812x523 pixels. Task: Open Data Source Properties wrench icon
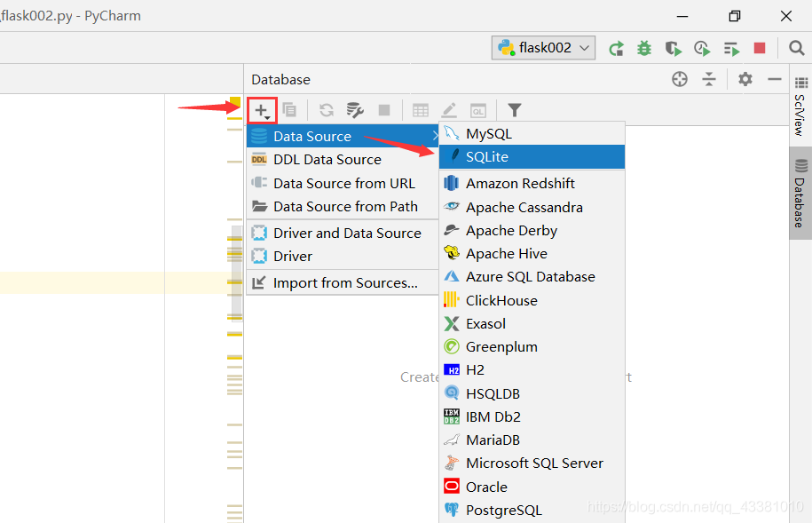click(355, 110)
